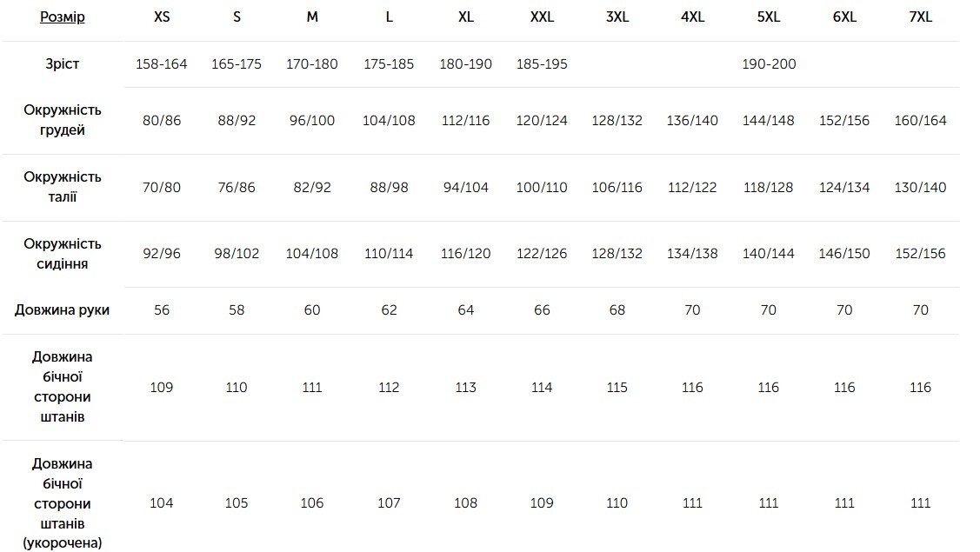The height and width of the screenshot is (552, 980).
Task: Select the 7XL size column header
Action: point(920,17)
